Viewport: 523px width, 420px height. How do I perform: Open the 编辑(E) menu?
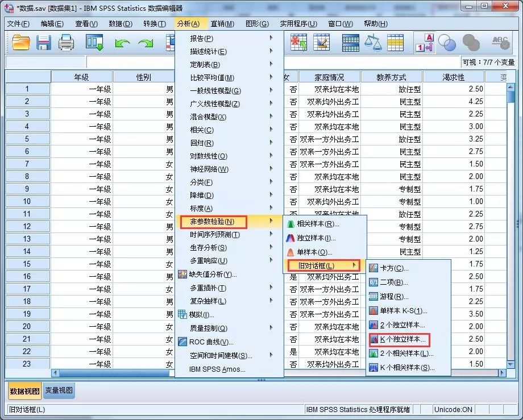tap(52, 24)
